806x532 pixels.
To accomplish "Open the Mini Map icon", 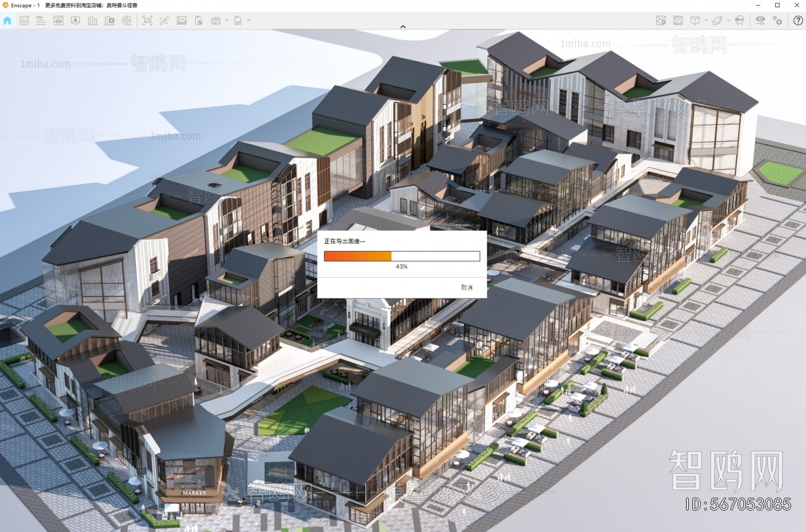I will tap(660, 21).
